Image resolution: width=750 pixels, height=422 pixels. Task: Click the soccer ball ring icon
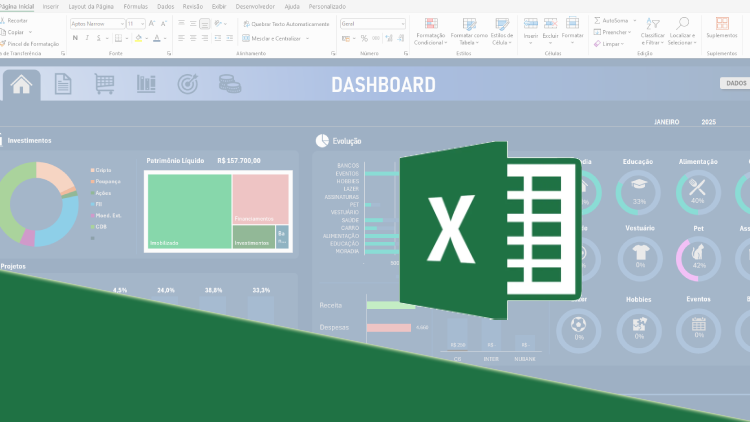tap(579, 331)
